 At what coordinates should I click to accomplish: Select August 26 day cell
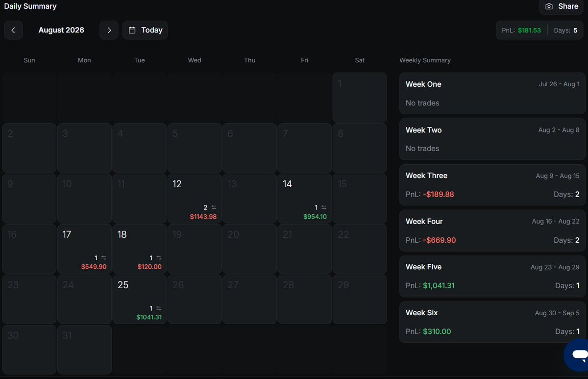[194, 300]
